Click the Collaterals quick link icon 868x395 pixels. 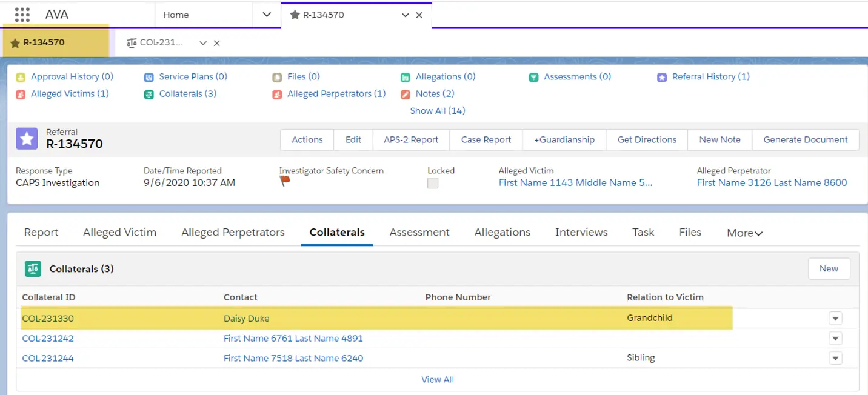[149, 94]
